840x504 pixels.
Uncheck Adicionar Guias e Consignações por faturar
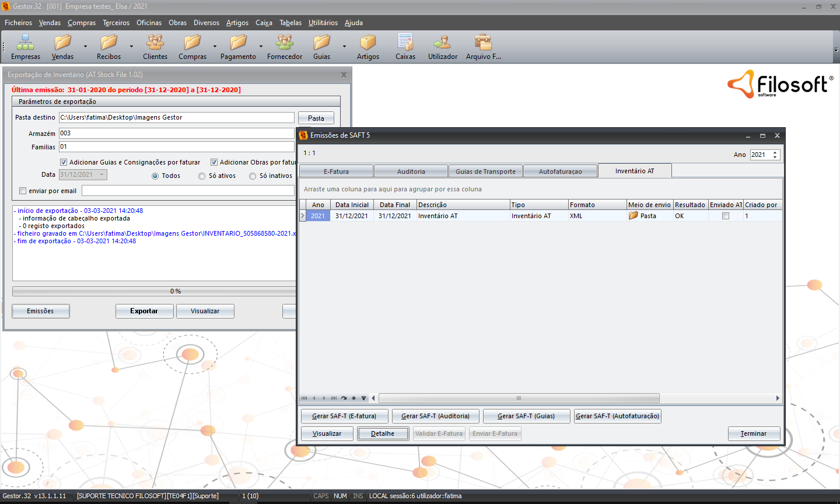coord(64,162)
